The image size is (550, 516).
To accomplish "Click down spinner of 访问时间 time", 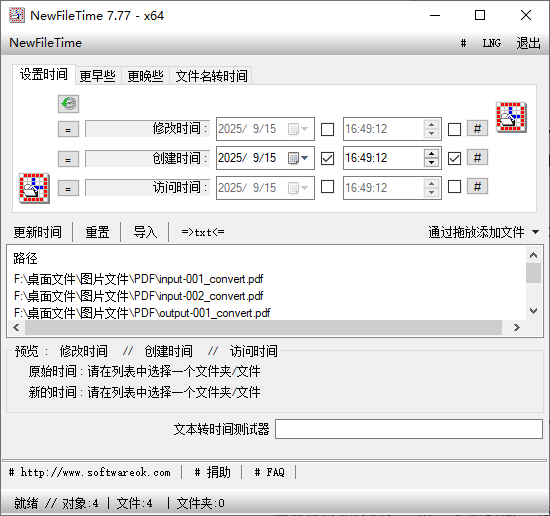I will [x=431, y=192].
